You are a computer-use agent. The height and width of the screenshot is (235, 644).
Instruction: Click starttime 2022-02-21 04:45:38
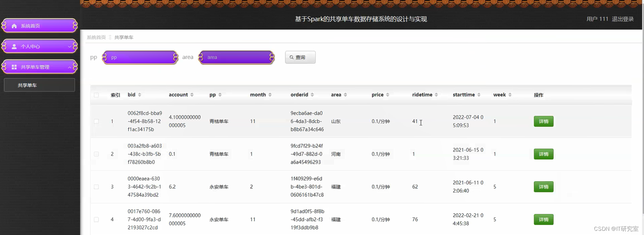(x=468, y=220)
